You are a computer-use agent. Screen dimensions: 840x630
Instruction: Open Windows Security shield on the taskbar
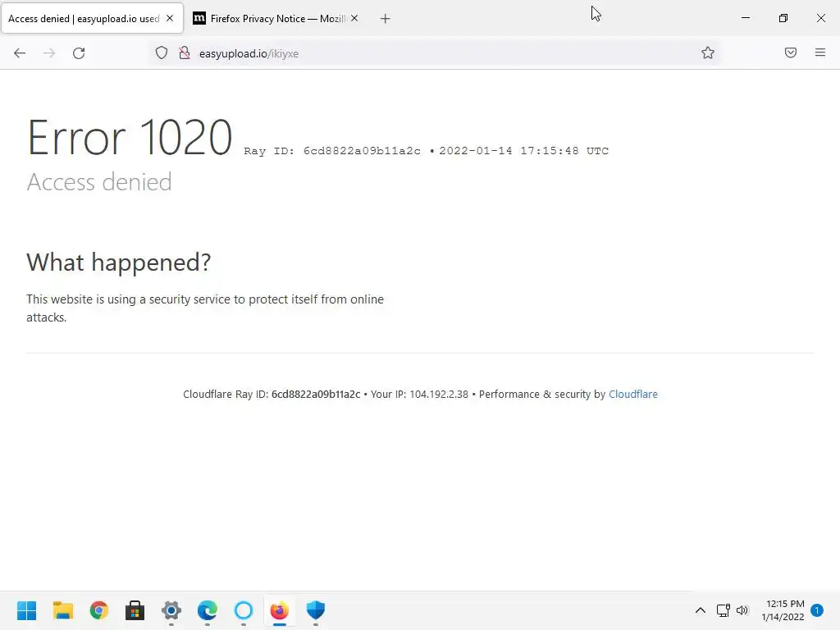[x=316, y=610]
